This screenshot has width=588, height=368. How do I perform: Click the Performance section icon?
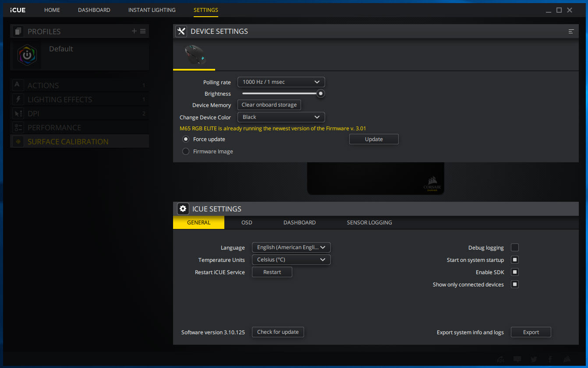(18, 127)
